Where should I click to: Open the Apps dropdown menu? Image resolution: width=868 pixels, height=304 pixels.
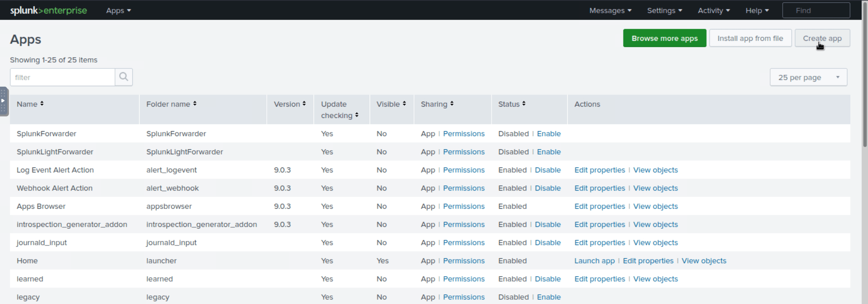118,10
